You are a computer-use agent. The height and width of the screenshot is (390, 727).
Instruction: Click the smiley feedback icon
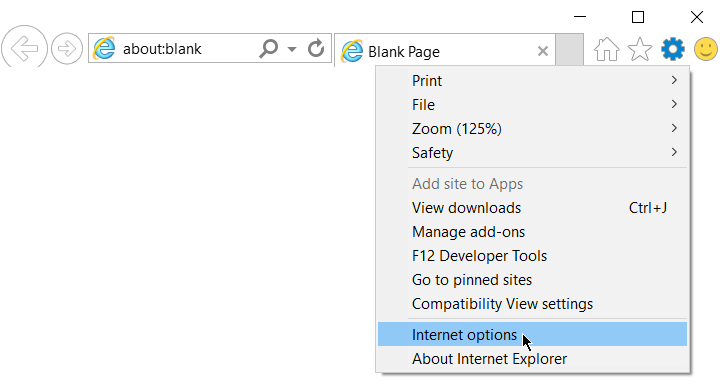click(x=706, y=49)
